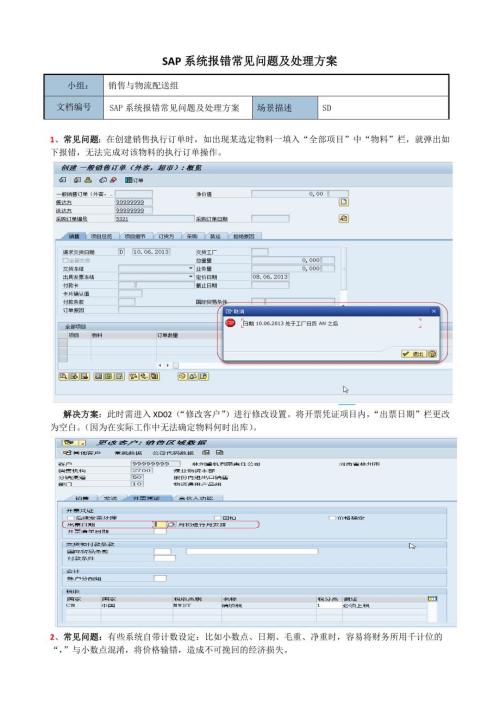Select the 中国 cell in tax table
Viewport: 500px width, 707px height.
click(135, 606)
